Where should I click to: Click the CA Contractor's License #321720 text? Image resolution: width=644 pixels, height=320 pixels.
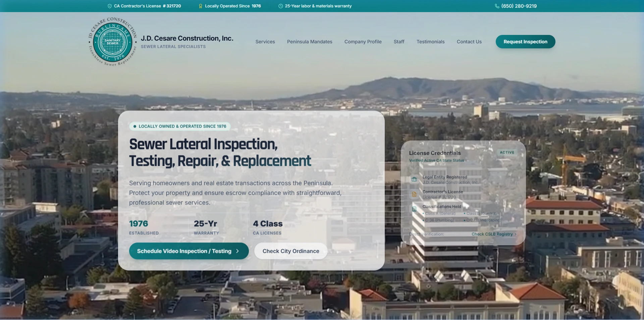coord(147,6)
